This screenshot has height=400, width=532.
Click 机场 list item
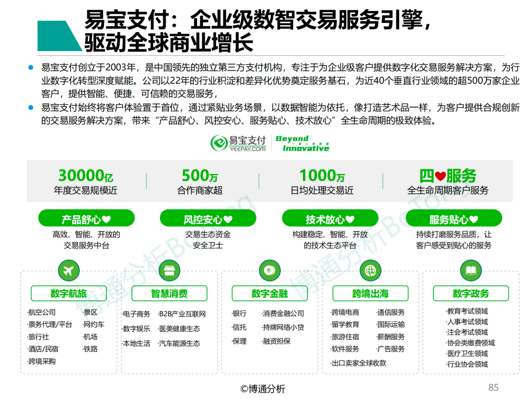[x=90, y=337]
